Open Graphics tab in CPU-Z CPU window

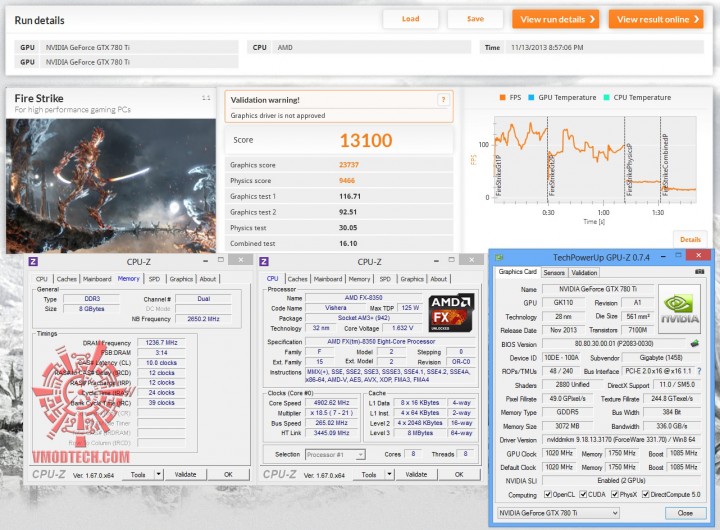pos(412,279)
